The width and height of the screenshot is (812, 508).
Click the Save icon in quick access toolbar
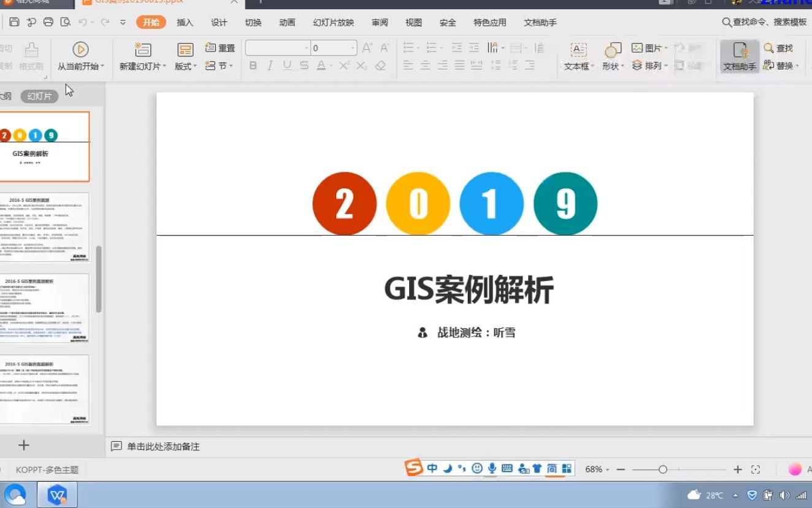[14, 22]
